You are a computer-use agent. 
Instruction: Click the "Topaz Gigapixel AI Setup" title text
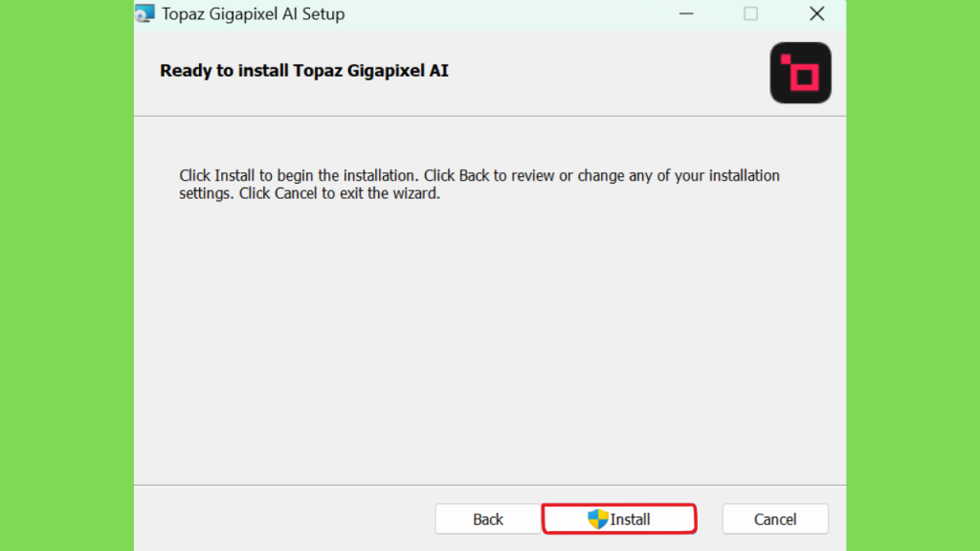pyautogui.click(x=253, y=13)
